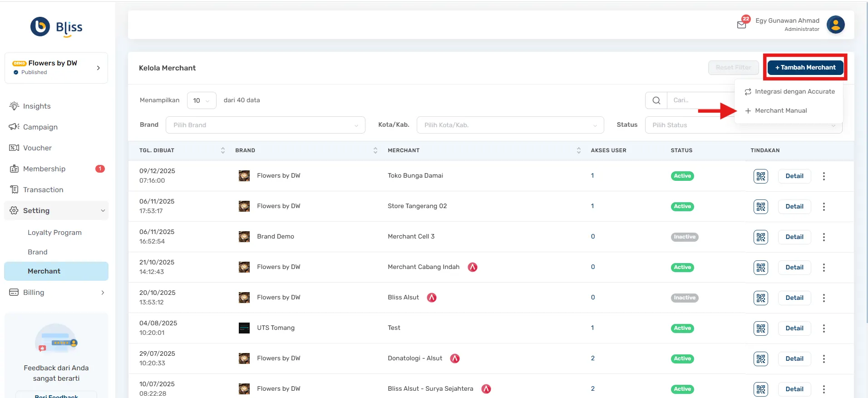Click Accurate badge next to Merchant Cabang Indah
Screen dimensions: 868x398
coord(473,267)
